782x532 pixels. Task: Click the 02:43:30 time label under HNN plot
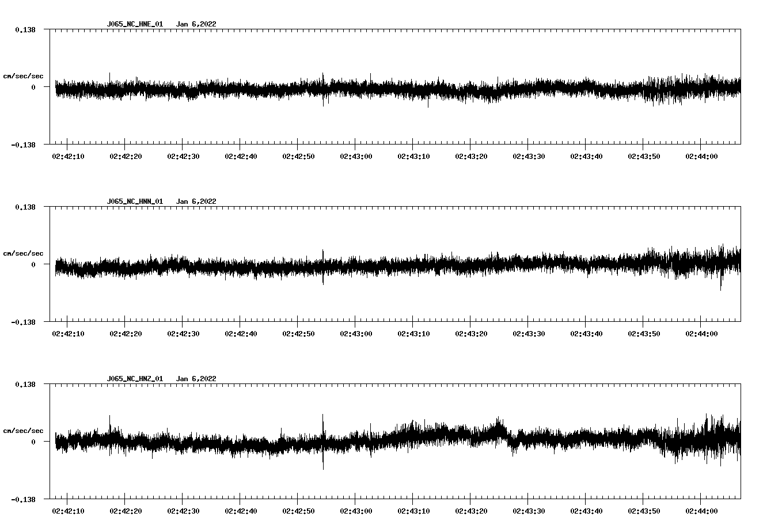[x=529, y=334]
